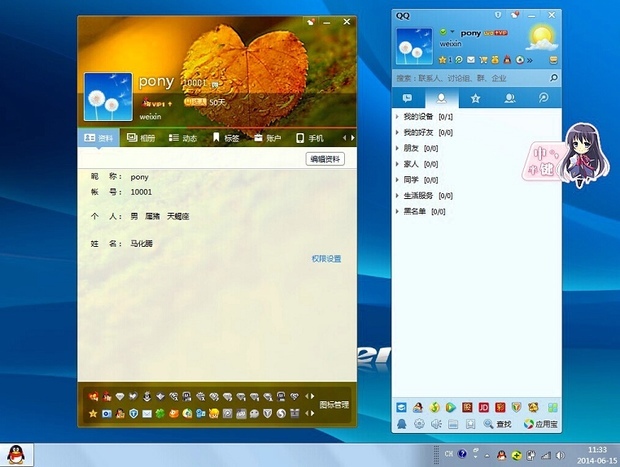Open the JD app icon in QQ bottom bar

(x=484, y=407)
